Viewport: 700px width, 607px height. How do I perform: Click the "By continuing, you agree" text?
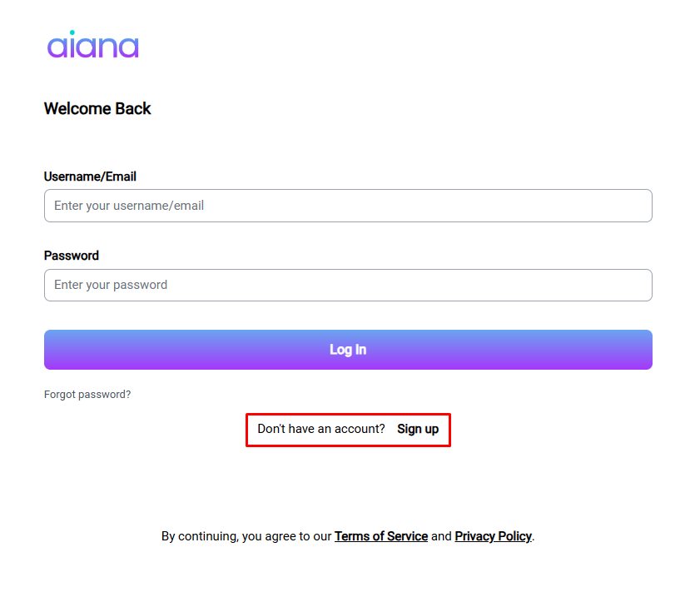coord(231,536)
